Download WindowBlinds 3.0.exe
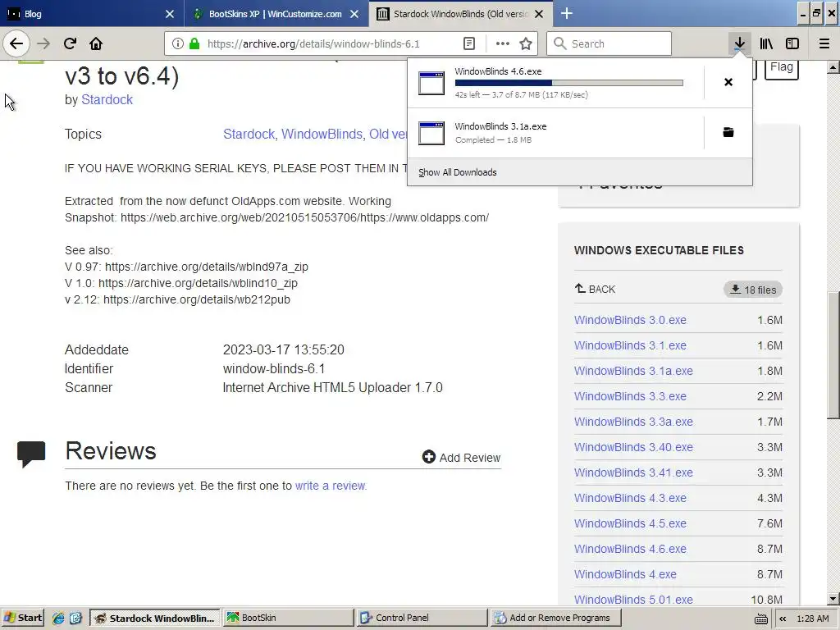840x630 pixels. pos(630,320)
